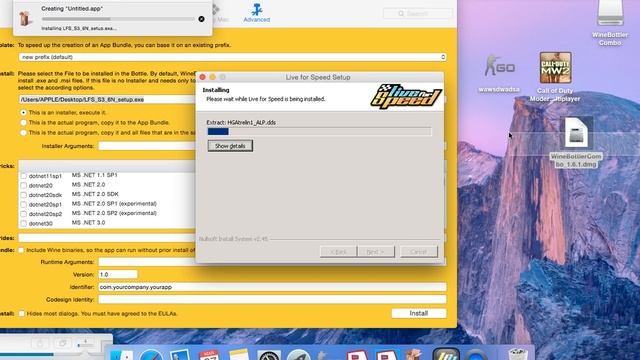Check the dotnet20 winetrick
The width and height of the screenshot is (640, 360).
[x=23, y=185]
